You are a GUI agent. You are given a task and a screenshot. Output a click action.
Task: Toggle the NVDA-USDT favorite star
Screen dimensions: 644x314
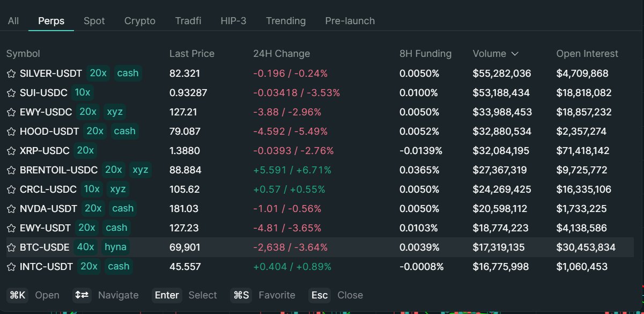11,209
